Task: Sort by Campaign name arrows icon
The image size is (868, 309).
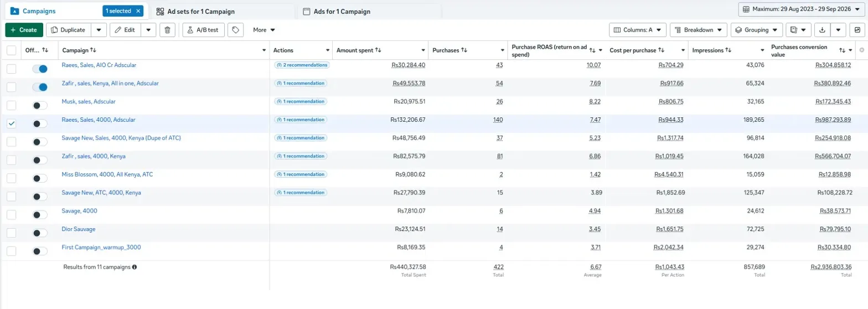Action: click(x=93, y=50)
